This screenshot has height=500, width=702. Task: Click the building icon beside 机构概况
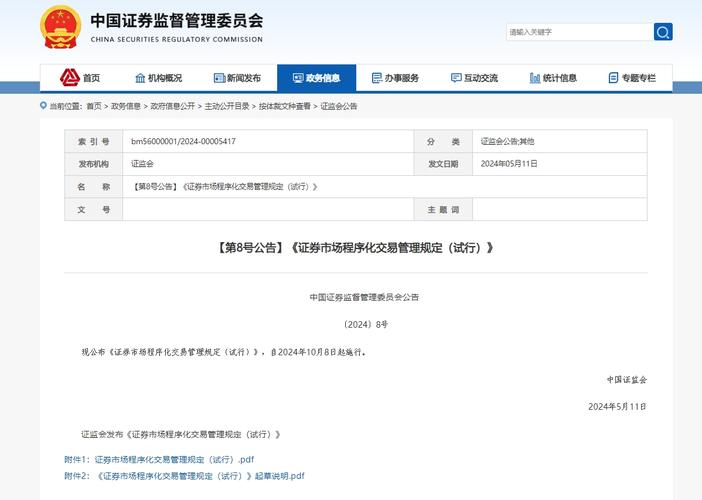pos(140,78)
